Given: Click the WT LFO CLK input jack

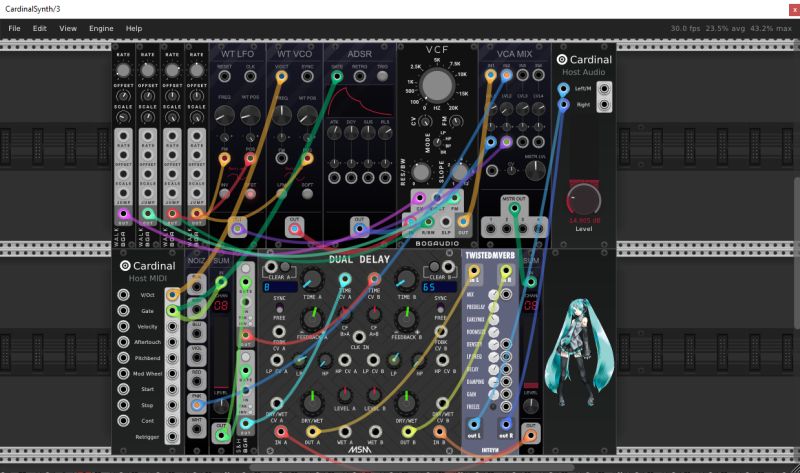Looking at the screenshot, I should tap(250, 77).
